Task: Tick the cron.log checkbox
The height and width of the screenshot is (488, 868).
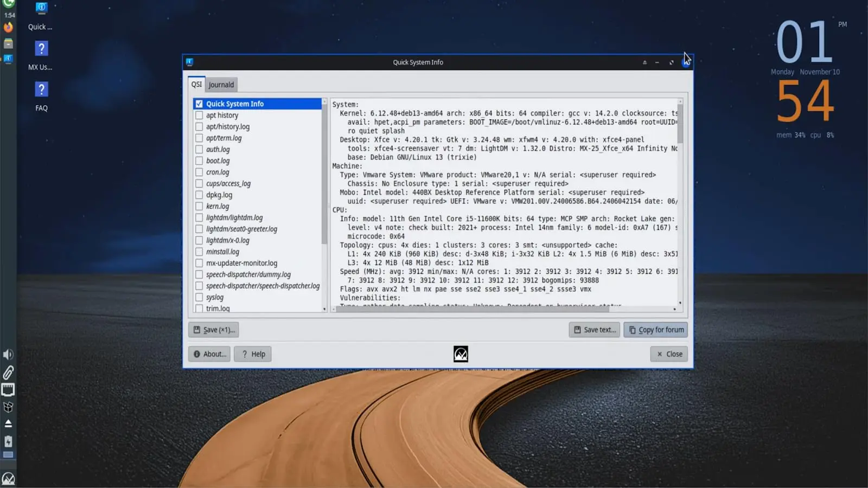Action: (199, 172)
